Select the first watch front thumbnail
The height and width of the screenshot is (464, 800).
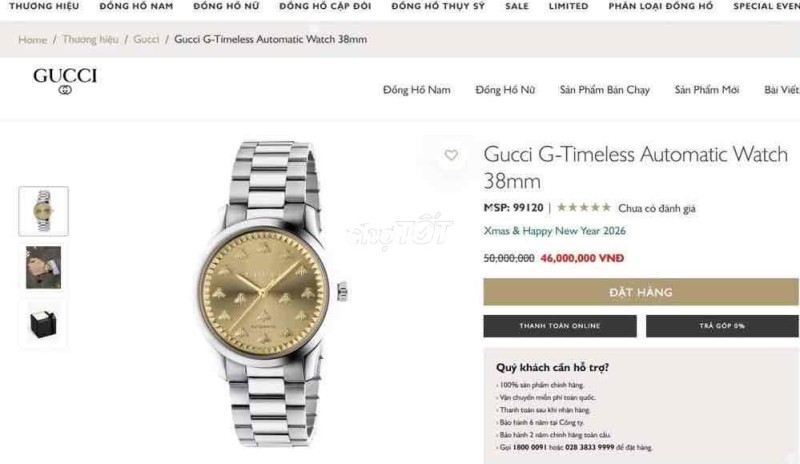(x=43, y=211)
